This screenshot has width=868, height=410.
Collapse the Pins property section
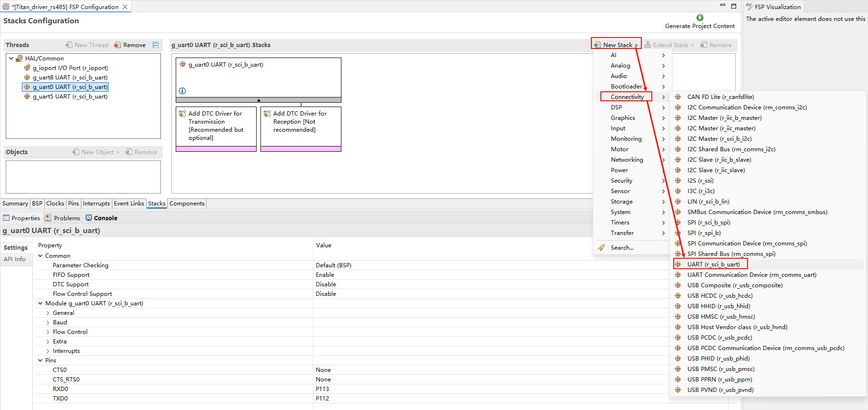pos(40,361)
